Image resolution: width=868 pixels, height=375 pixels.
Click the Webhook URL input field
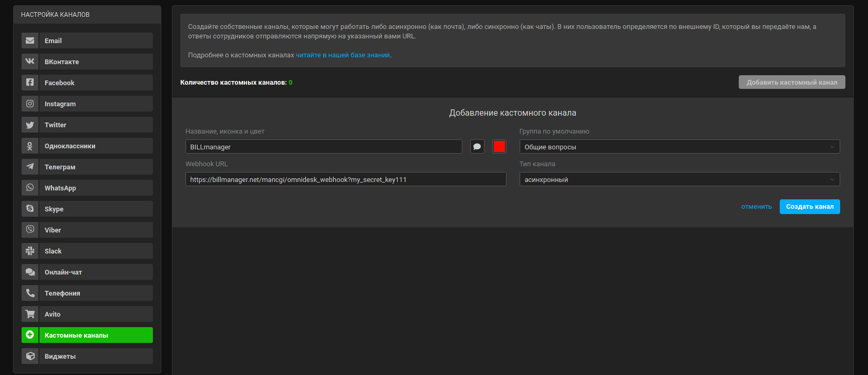click(346, 179)
